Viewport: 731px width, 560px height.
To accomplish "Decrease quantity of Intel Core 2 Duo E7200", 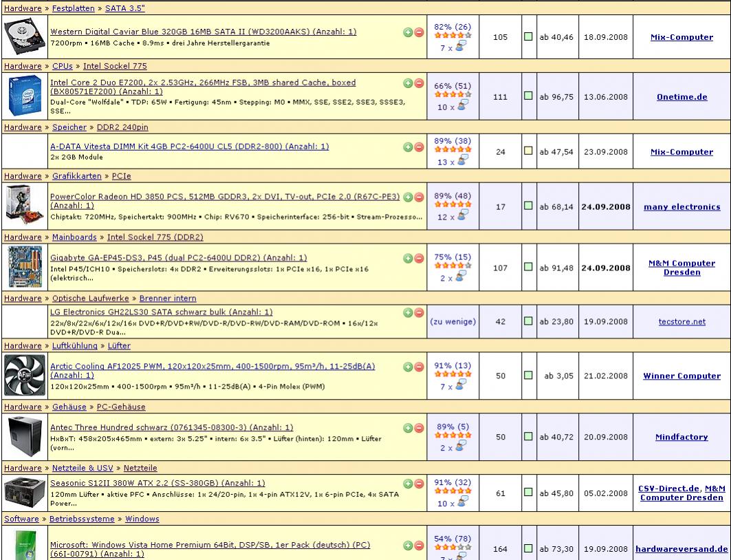I will click(419, 83).
